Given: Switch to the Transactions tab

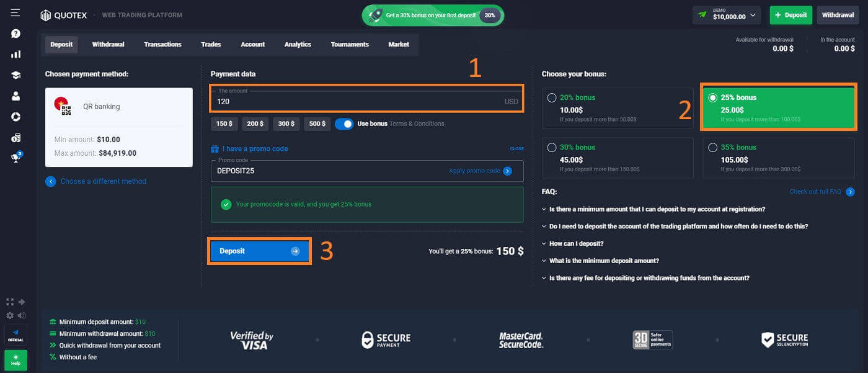Looking at the screenshot, I should pos(162,45).
